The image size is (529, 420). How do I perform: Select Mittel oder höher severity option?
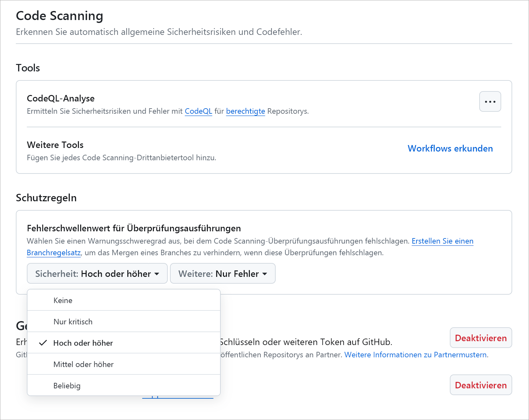coord(83,364)
